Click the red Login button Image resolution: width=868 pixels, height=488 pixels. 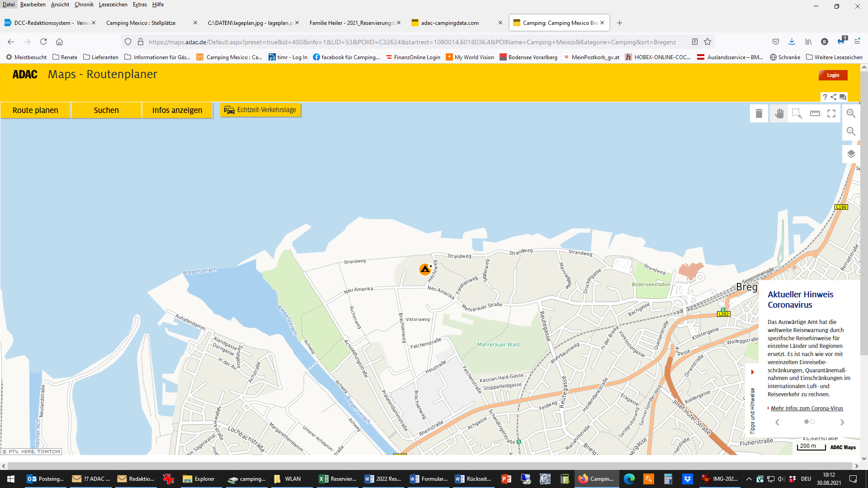coord(833,75)
